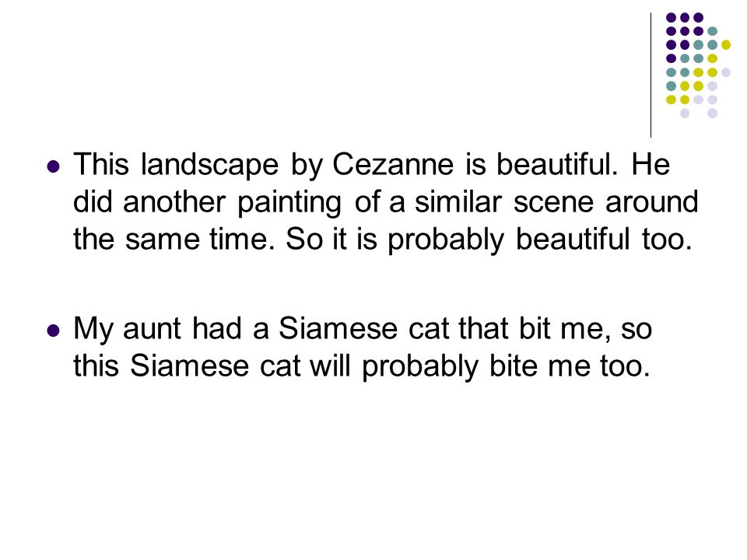Click the top-right dark purple dot in first row
The image size is (747, 560).
tap(699, 18)
